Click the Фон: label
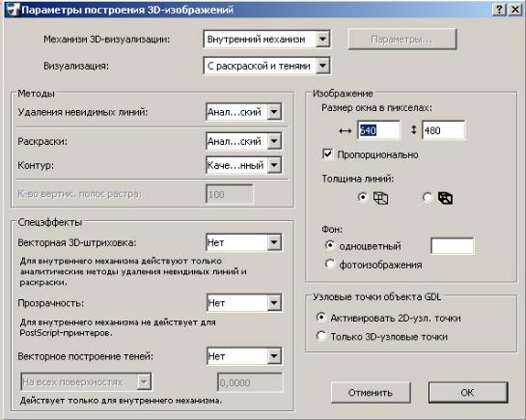The image size is (526, 420). (x=332, y=230)
